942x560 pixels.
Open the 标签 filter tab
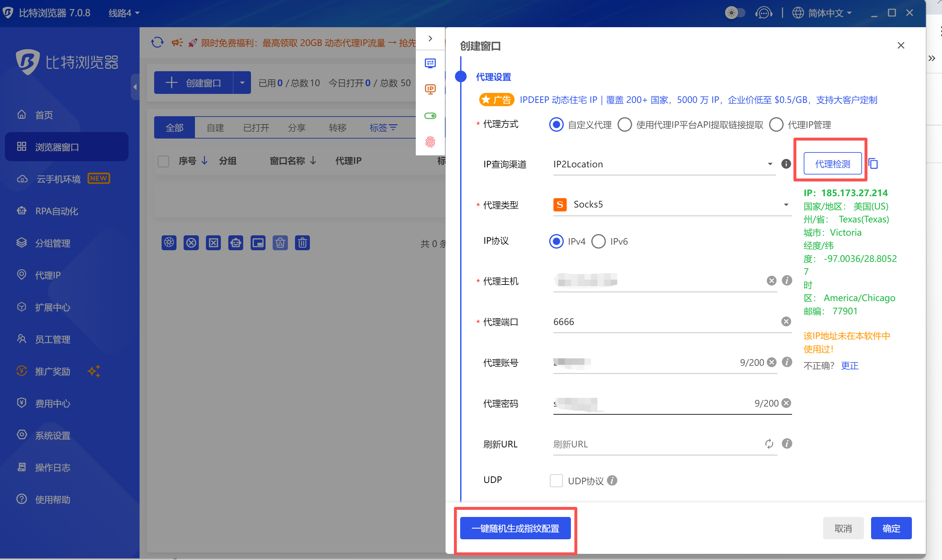383,128
